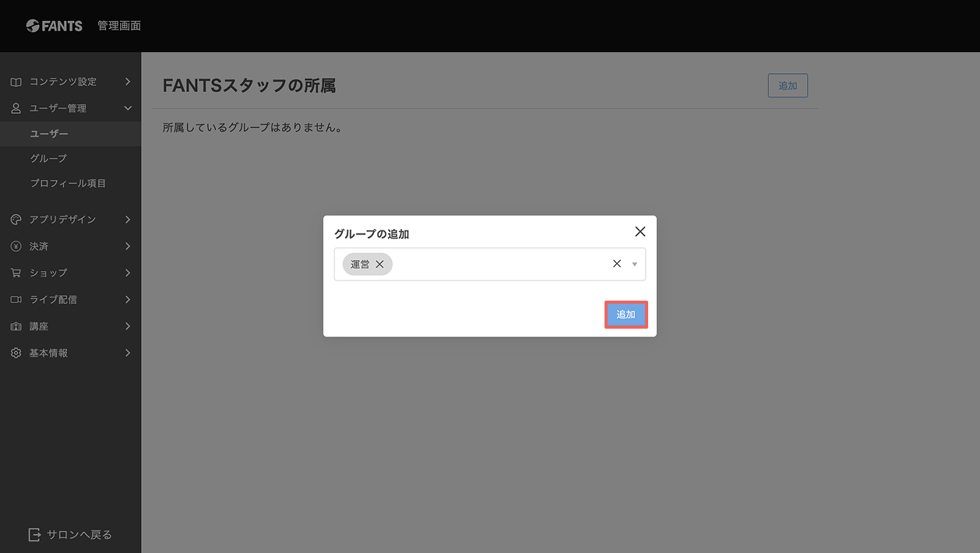Close the グループの追加 dialog
This screenshot has height=553, width=980.
click(x=640, y=231)
